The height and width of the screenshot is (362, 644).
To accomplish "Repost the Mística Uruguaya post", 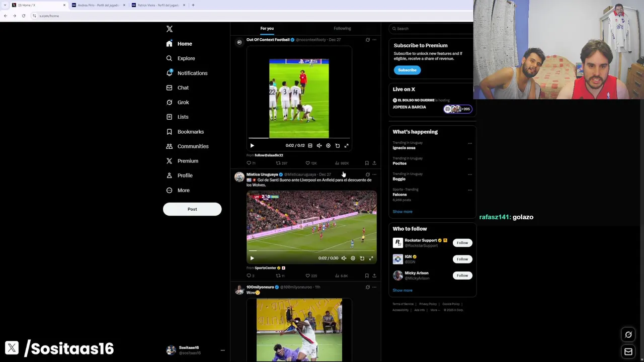I will tap(280, 276).
